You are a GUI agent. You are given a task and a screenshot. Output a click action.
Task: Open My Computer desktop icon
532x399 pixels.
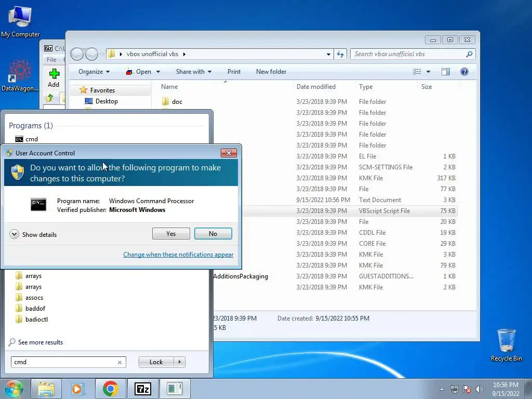20,21
